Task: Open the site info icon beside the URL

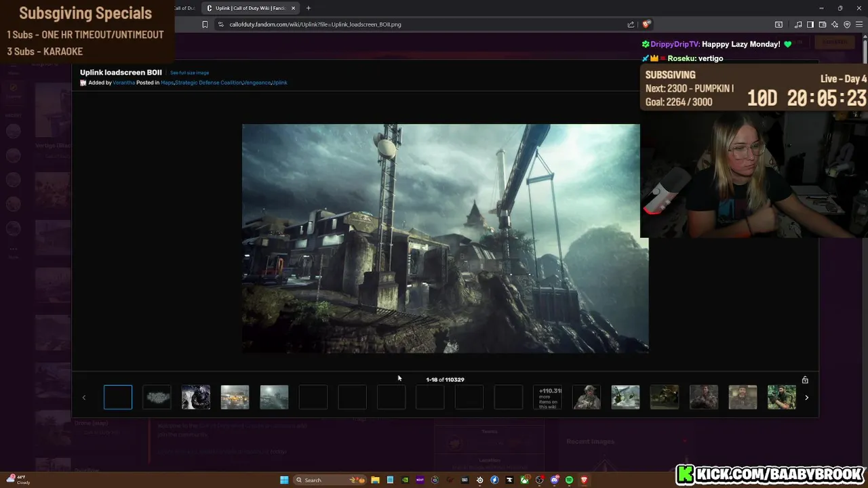Action: tap(220, 24)
